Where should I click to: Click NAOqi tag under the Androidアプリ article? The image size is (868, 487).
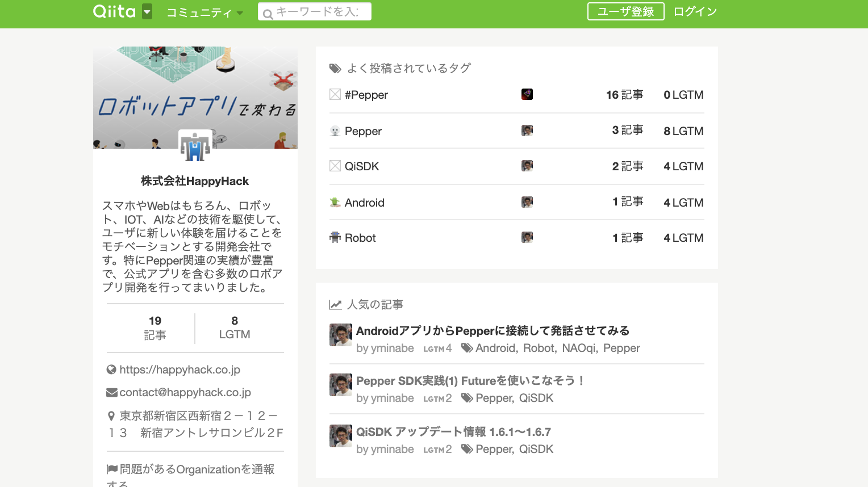579,348
